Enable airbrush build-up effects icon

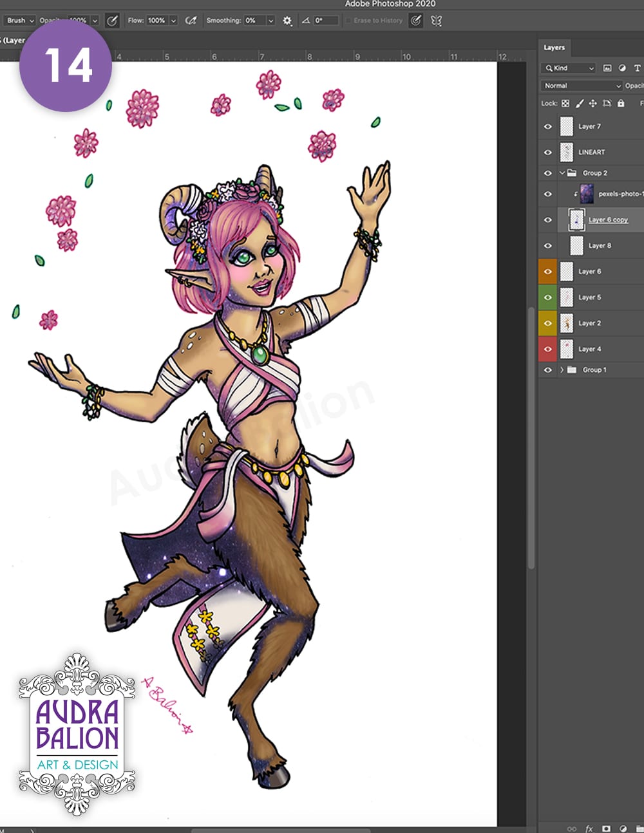tap(191, 21)
